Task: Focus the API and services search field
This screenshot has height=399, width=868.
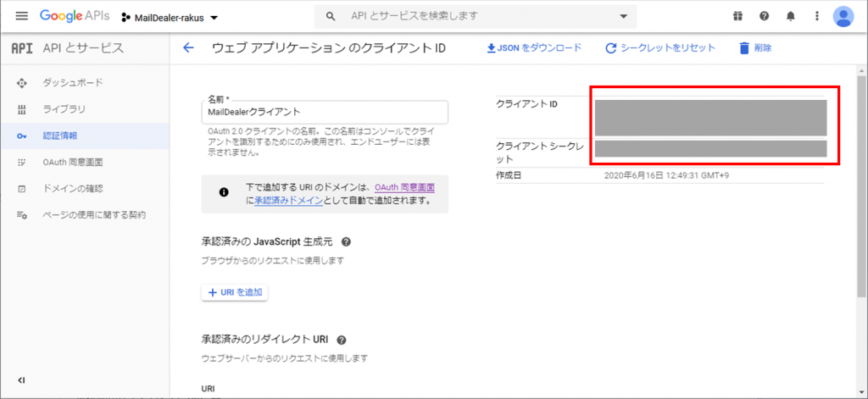Action: coord(476,16)
